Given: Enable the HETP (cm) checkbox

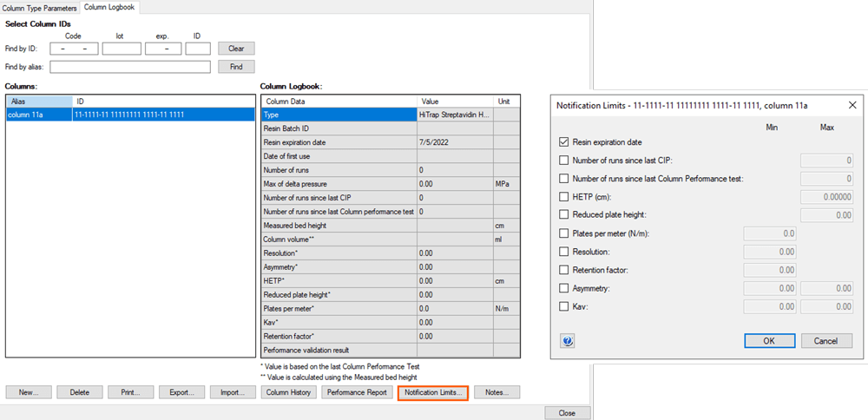Looking at the screenshot, I should coord(565,196).
